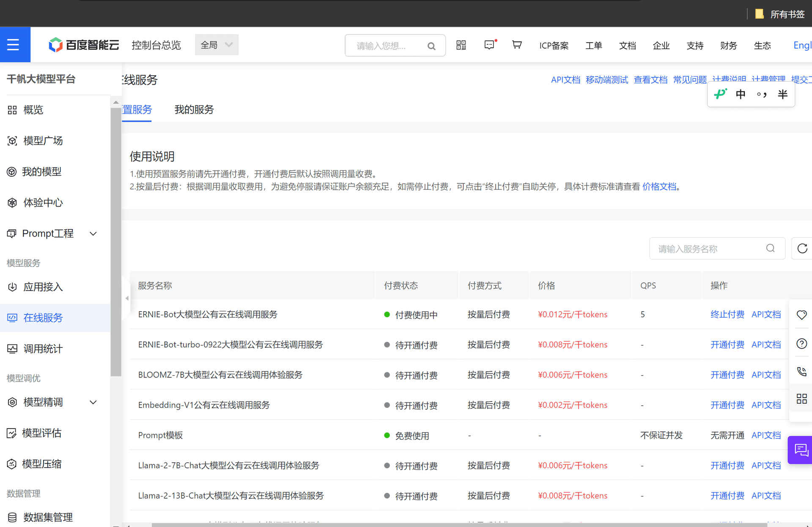Click the heart icon in the floating panel
The image size is (812, 527).
(802, 315)
